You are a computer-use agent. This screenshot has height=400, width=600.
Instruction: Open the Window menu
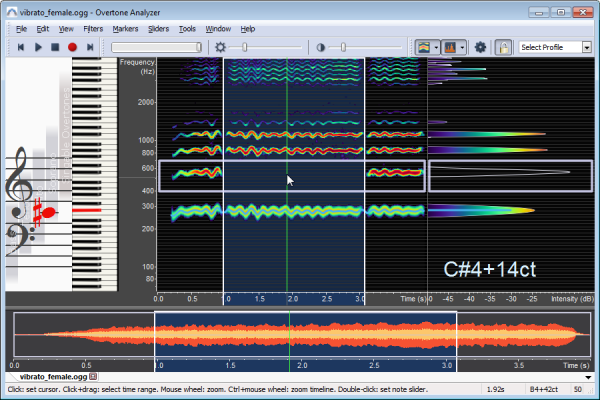click(218, 29)
